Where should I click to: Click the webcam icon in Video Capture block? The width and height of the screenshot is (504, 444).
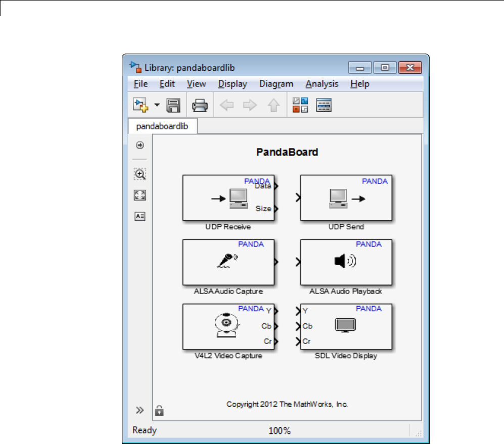click(227, 325)
